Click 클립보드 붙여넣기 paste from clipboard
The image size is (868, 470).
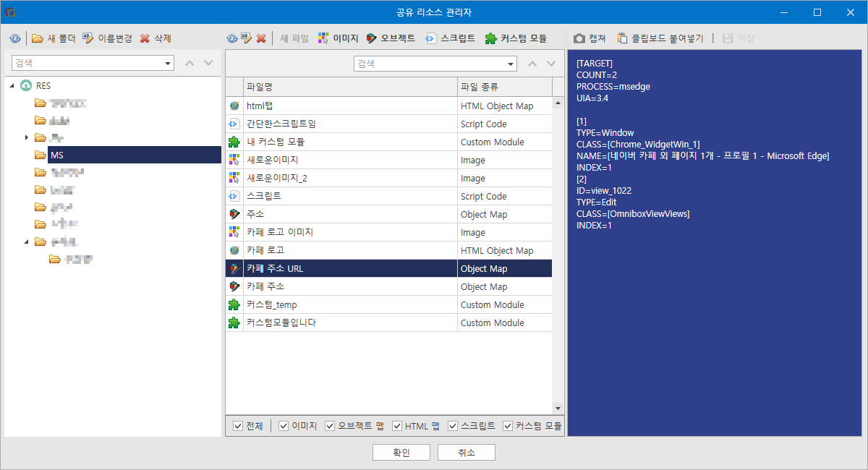660,38
